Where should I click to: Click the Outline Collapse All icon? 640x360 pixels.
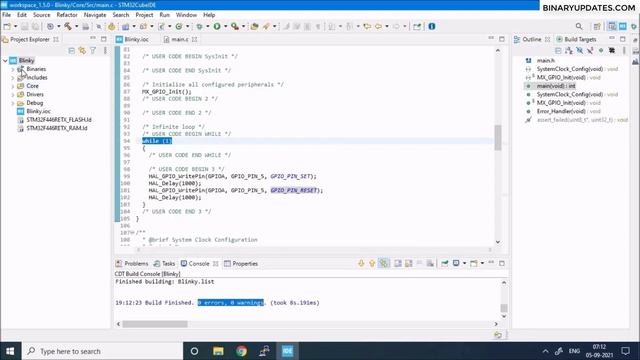(558, 51)
